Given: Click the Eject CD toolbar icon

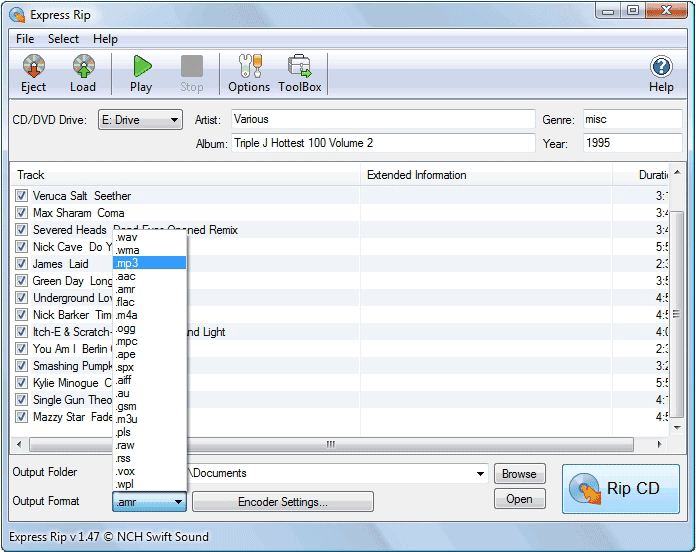Looking at the screenshot, I should coord(34,74).
